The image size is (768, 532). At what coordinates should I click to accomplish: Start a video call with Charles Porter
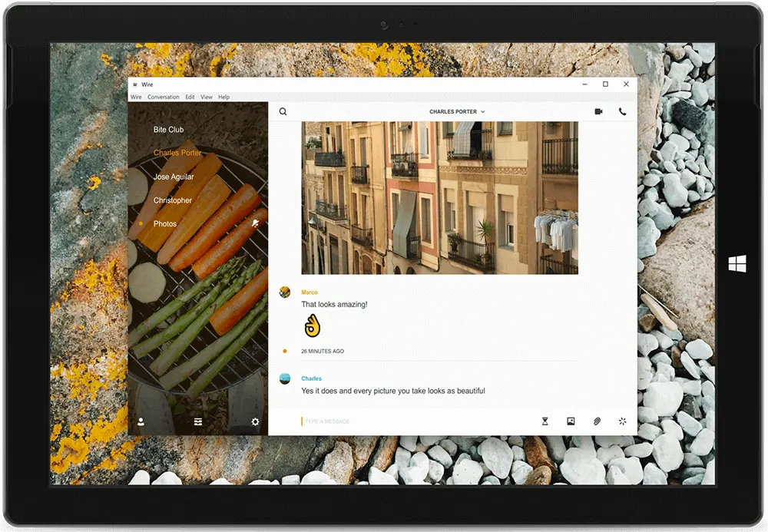pos(598,111)
